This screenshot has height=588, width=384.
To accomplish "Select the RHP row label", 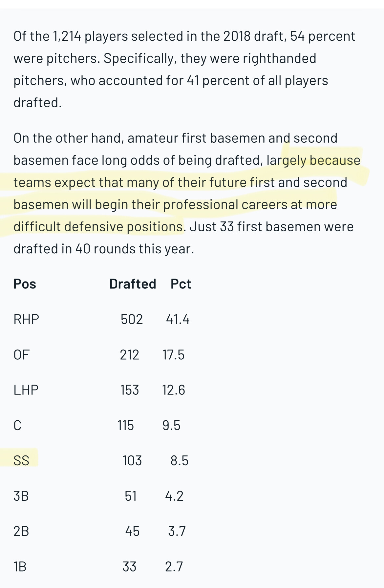I will [26, 320].
